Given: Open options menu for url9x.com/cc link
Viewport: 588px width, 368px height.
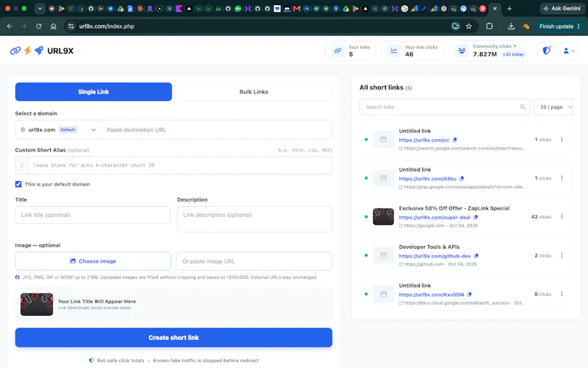Looking at the screenshot, I should point(562,139).
